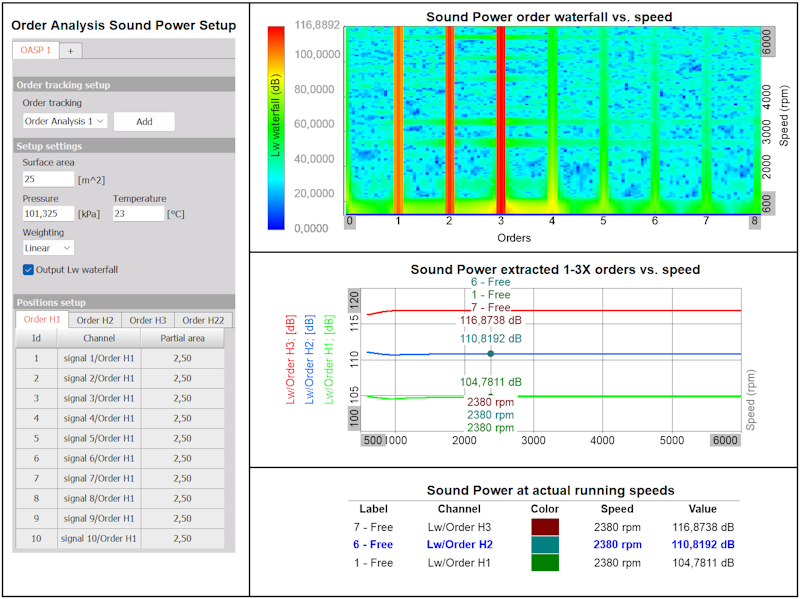The image size is (800, 599).
Task: Focus the Pressure value field
Action: 48,214
